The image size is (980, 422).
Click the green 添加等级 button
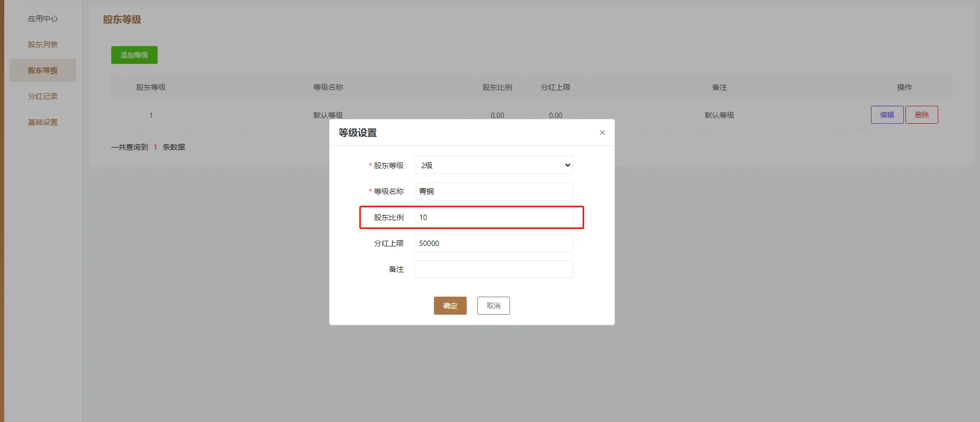134,55
